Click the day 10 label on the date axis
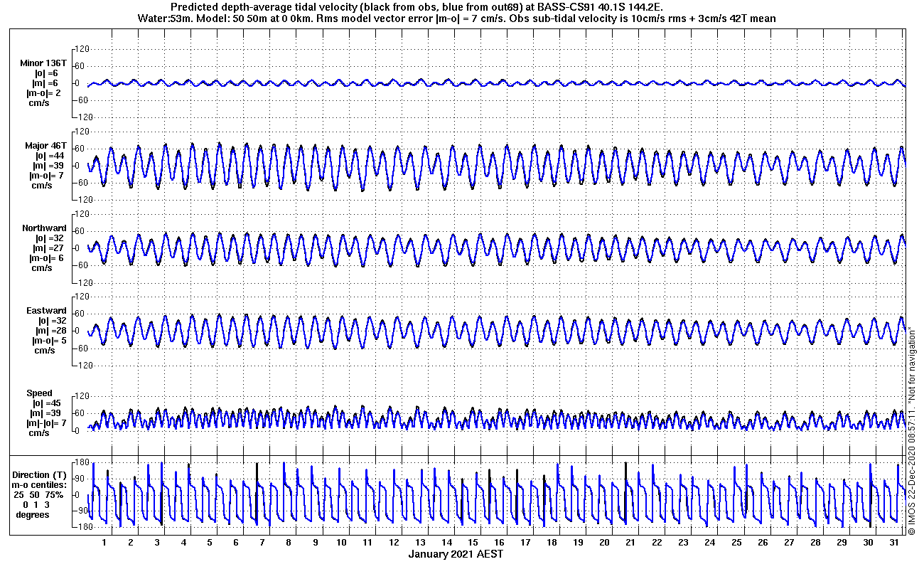Screen dimensions: 924x569 coord(341,543)
